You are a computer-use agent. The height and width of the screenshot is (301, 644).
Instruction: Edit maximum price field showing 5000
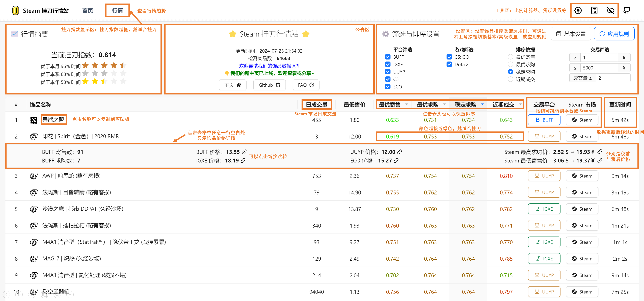click(599, 68)
